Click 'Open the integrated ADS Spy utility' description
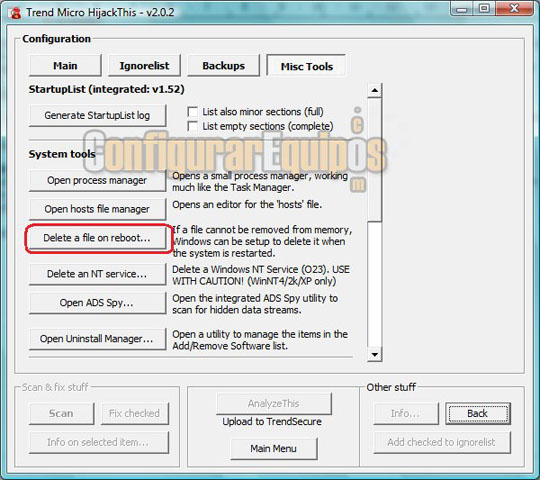This screenshot has width=540, height=480. click(255, 304)
